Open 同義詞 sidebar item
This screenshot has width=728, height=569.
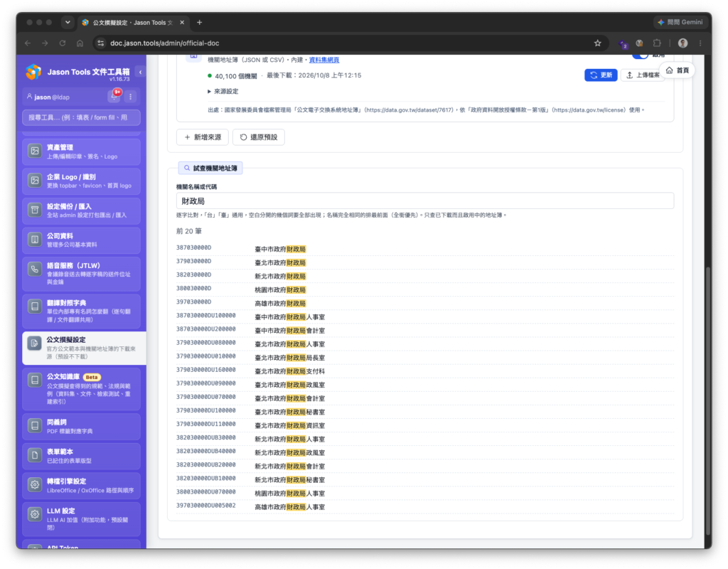(x=81, y=427)
